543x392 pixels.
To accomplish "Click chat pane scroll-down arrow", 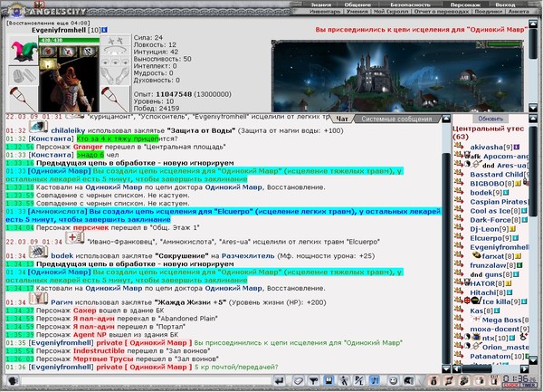I will coord(446,368).
